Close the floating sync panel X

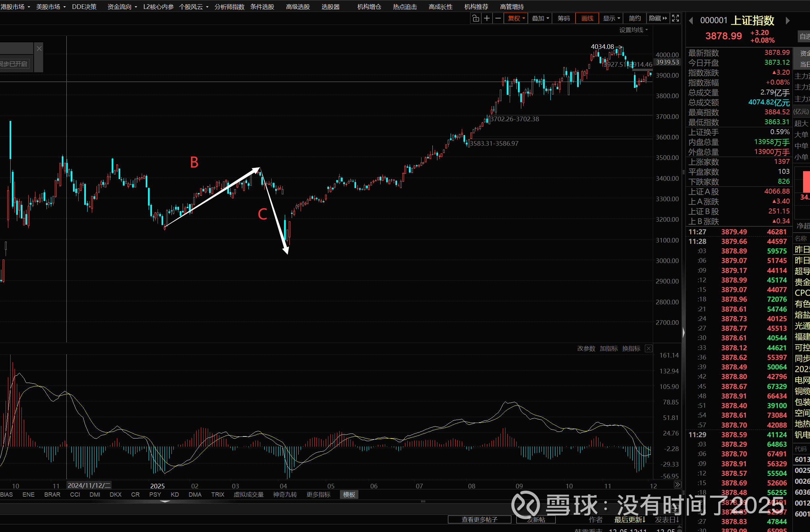point(39,49)
